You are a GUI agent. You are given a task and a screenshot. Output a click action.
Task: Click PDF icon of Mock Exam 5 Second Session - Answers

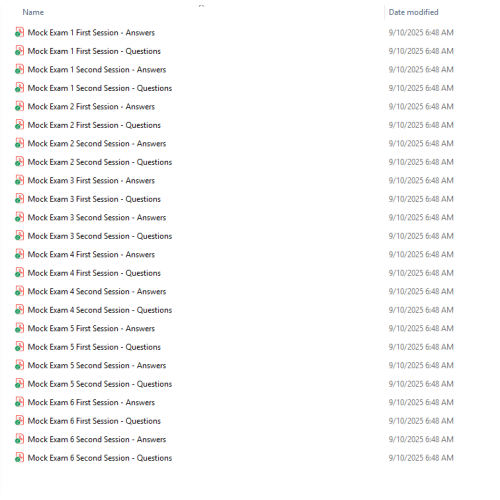click(19, 365)
